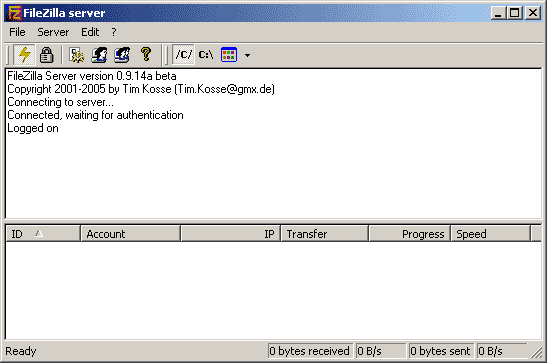
Task: Click the colored grid sort icon
Action: (229, 55)
